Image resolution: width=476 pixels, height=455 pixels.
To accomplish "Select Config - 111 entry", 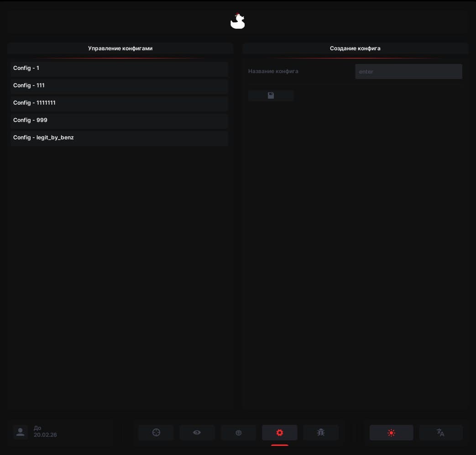I will 119,85.
